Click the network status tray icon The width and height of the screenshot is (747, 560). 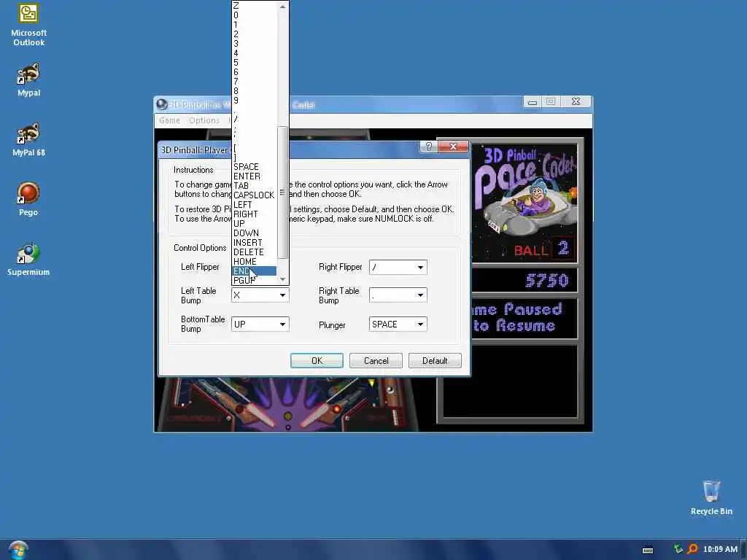pos(678,549)
